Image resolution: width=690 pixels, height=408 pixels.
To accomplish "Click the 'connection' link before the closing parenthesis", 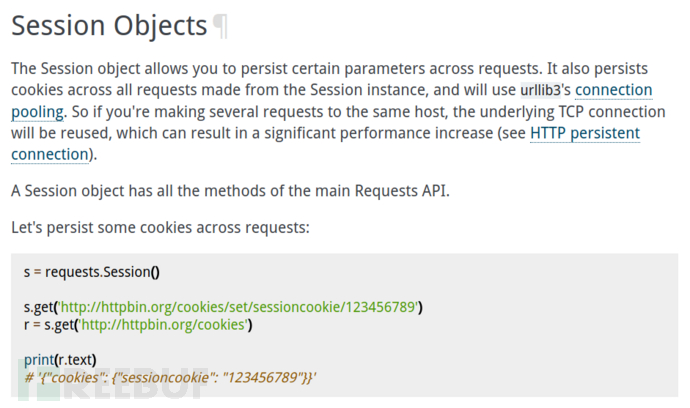I will 50,154.
